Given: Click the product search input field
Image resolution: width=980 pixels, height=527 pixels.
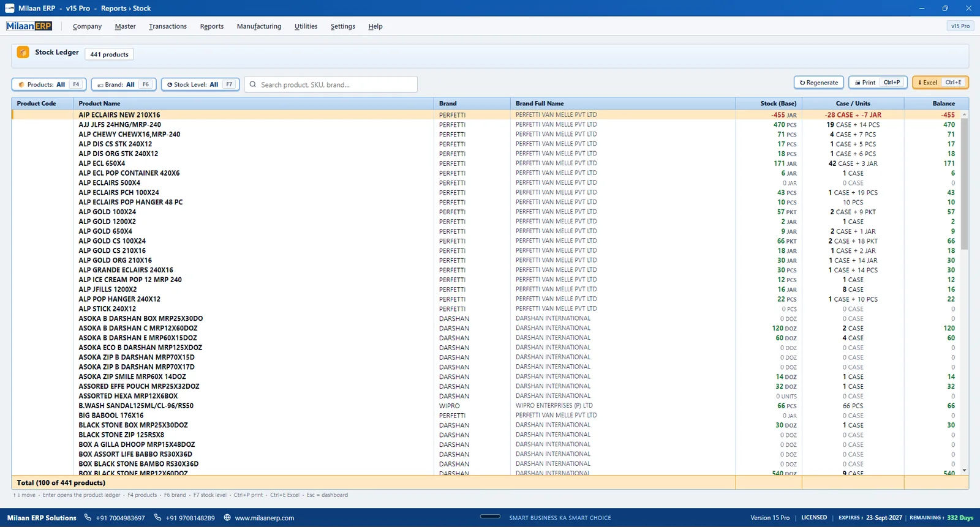Looking at the screenshot, I should (x=331, y=84).
